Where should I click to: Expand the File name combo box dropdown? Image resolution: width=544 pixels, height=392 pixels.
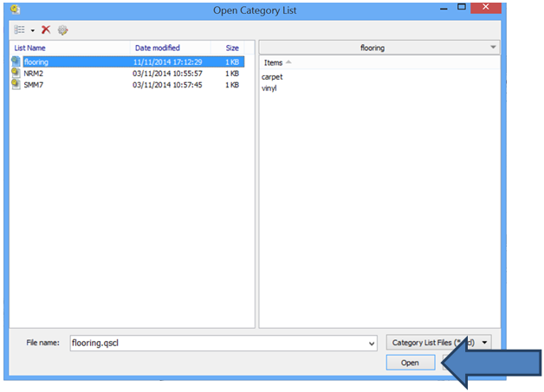click(x=371, y=343)
